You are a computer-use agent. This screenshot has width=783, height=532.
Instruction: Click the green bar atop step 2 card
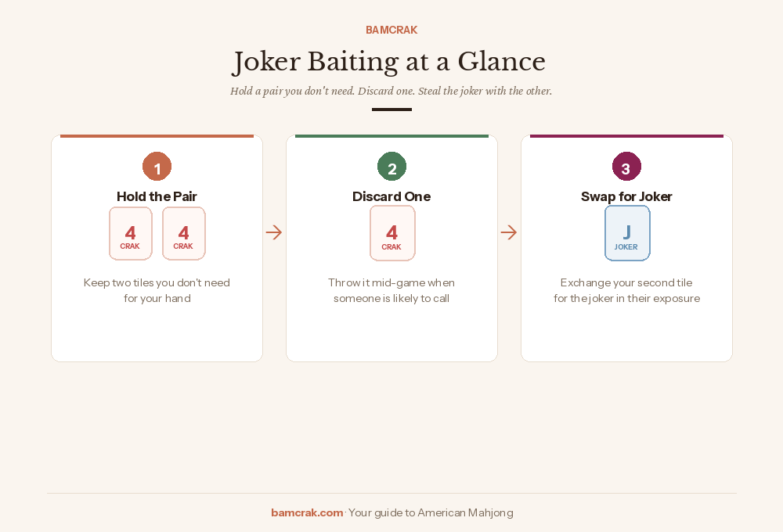391,136
